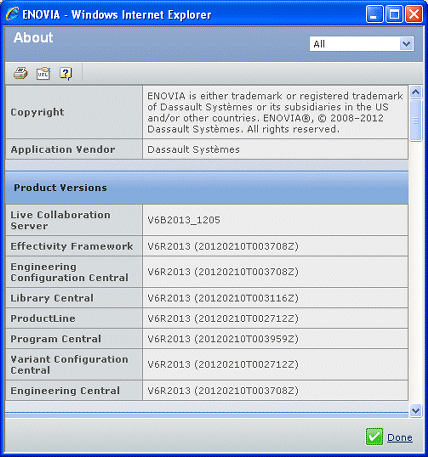Click the 'Engineering Central' label
Viewport: 428px width, 457px height.
coord(65,391)
